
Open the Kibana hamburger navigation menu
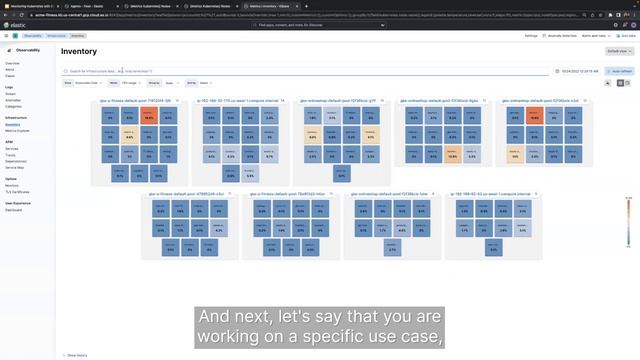click(x=6, y=36)
